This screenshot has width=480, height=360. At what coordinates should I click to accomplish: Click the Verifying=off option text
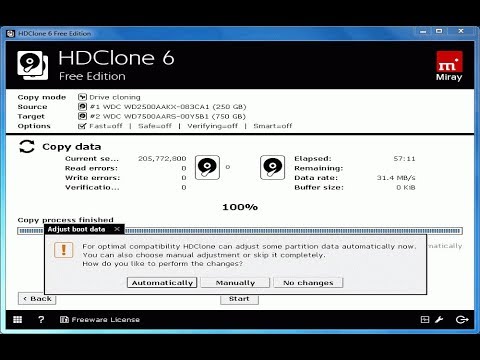(x=212, y=126)
